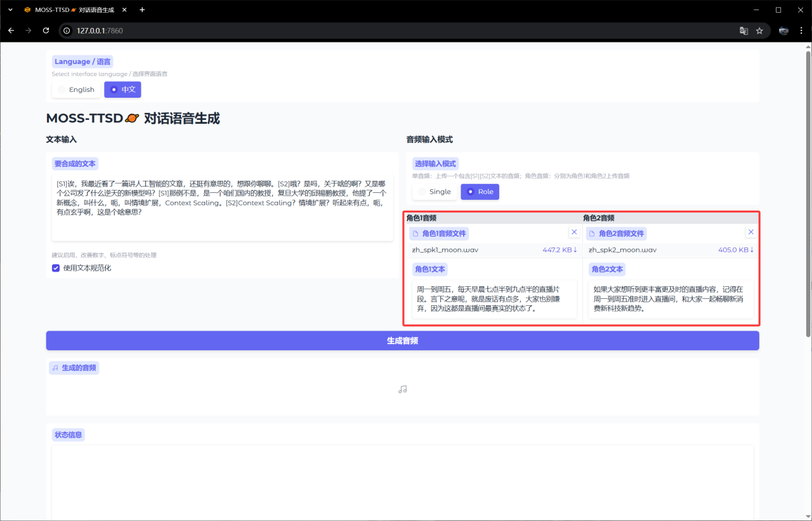The width and height of the screenshot is (812, 521).
Task: Remove the 角色2音频文件 upload
Action: tap(751, 232)
